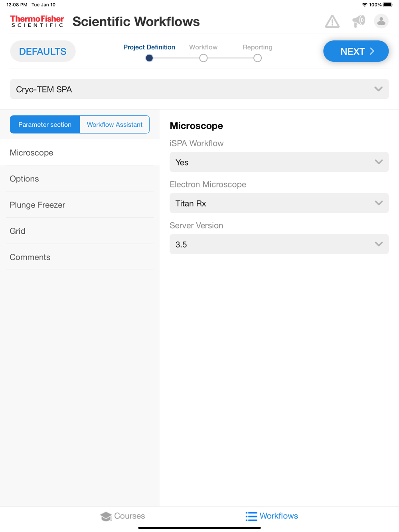
Task: Click the DEFAULTS button
Action: (43, 51)
